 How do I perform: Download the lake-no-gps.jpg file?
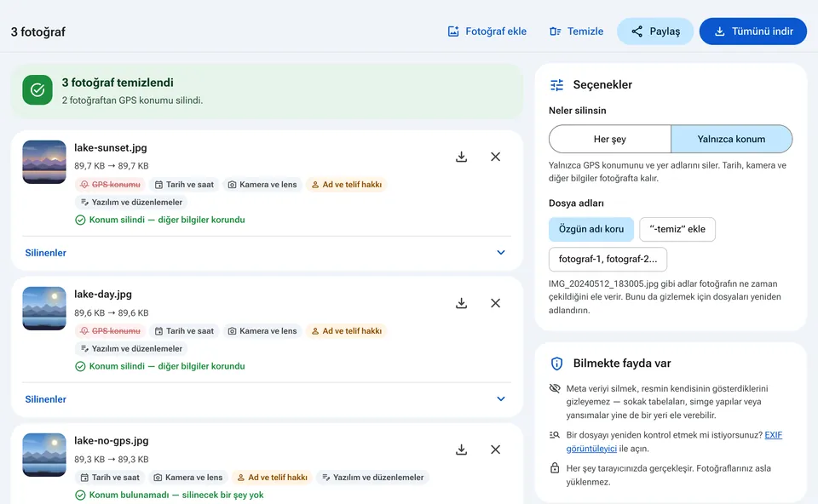[x=461, y=450]
